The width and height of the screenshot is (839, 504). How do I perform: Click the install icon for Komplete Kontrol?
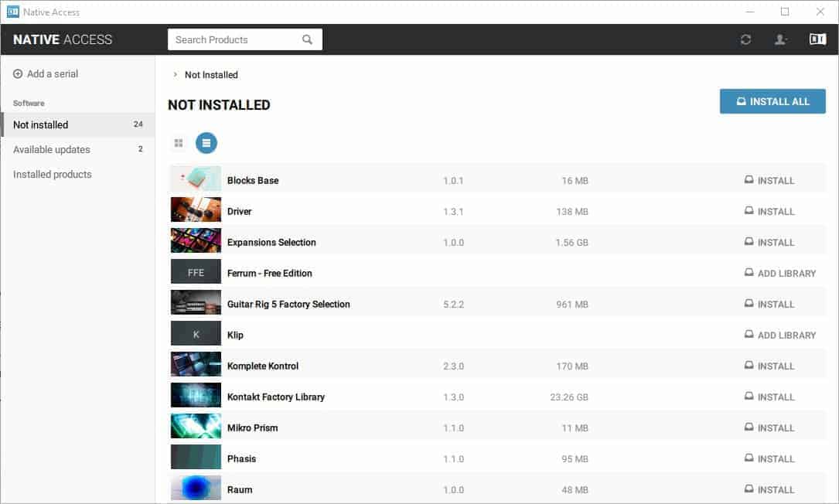tap(749, 366)
